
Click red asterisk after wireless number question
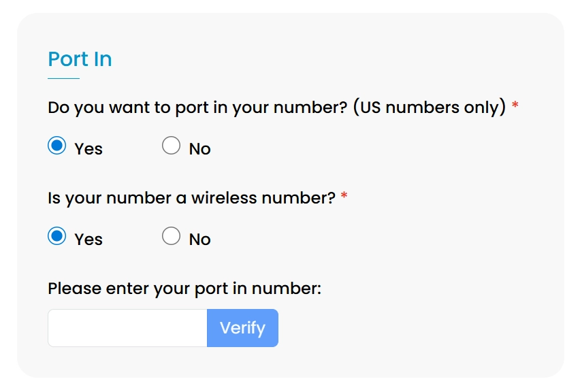point(344,196)
